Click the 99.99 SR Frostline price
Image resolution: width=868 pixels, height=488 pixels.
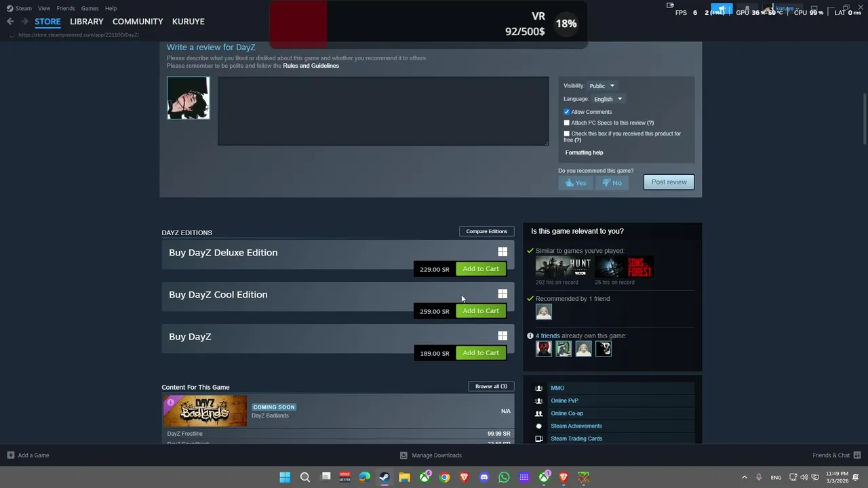[498, 434]
